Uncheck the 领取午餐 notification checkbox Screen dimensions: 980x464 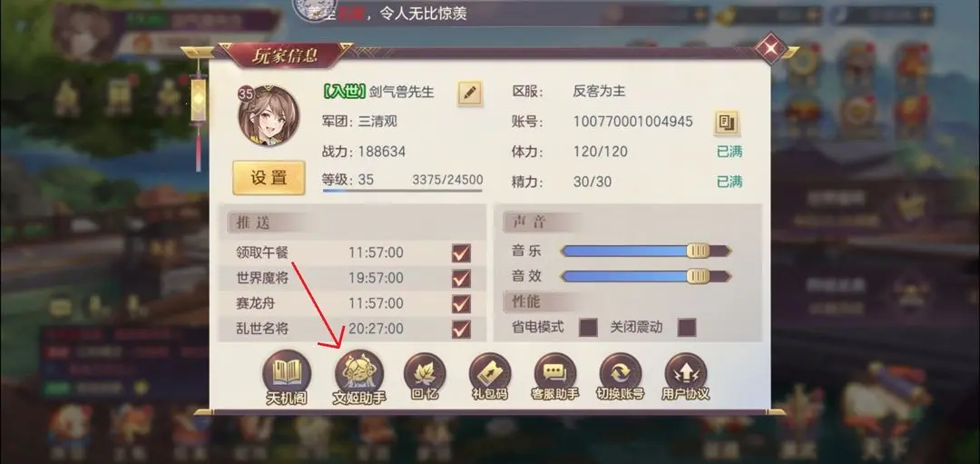point(461,253)
